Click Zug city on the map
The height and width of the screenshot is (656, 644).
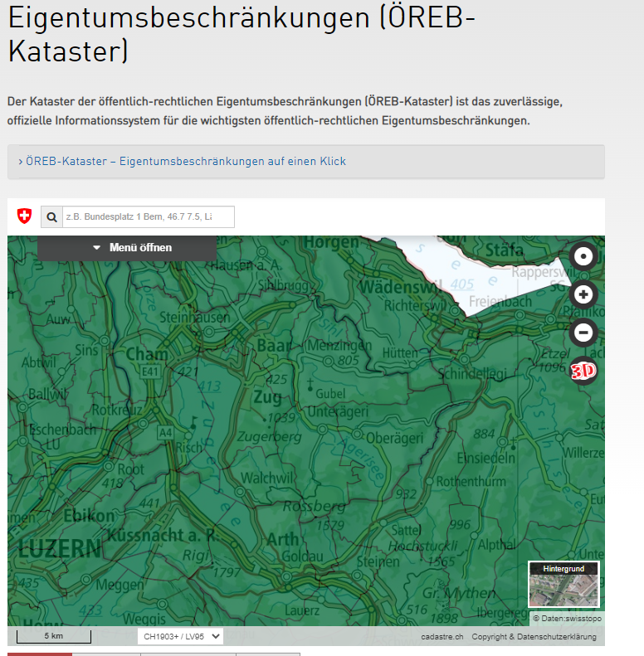click(267, 397)
